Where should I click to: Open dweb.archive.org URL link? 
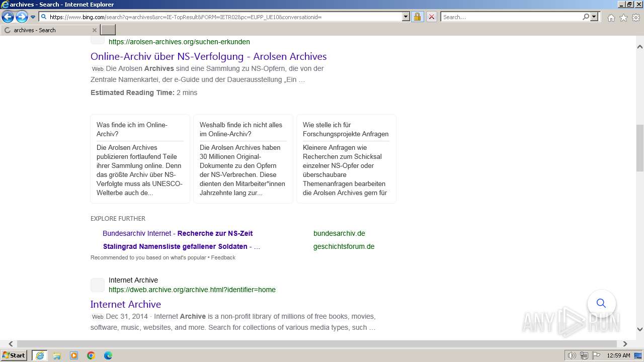coord(192,290)
